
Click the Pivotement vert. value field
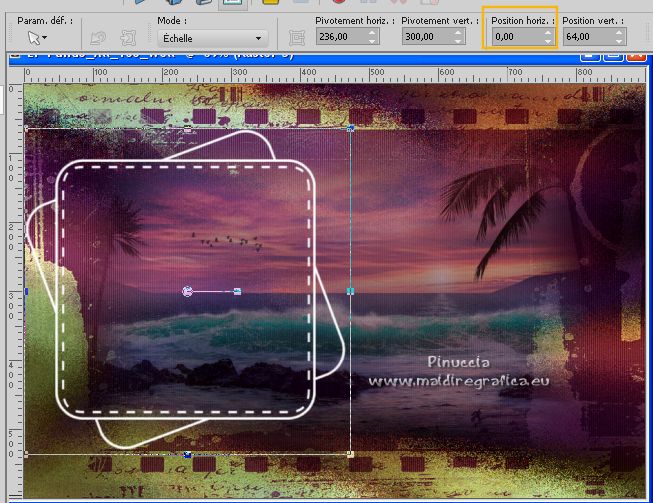[x=427, y=38]
